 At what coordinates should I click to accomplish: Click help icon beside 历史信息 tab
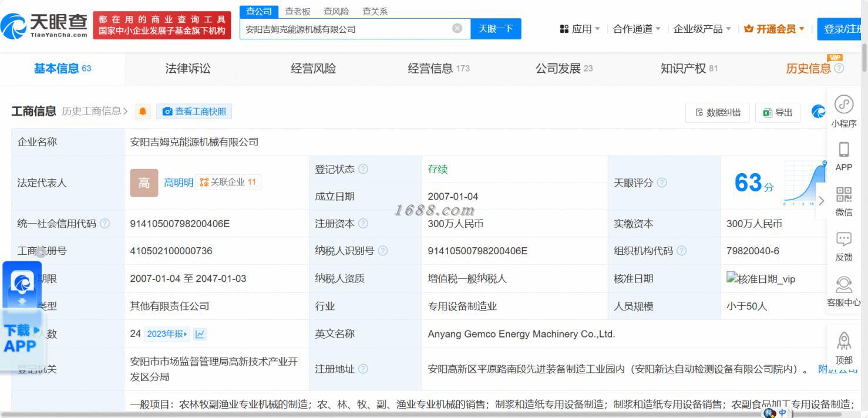coord(839,69)
